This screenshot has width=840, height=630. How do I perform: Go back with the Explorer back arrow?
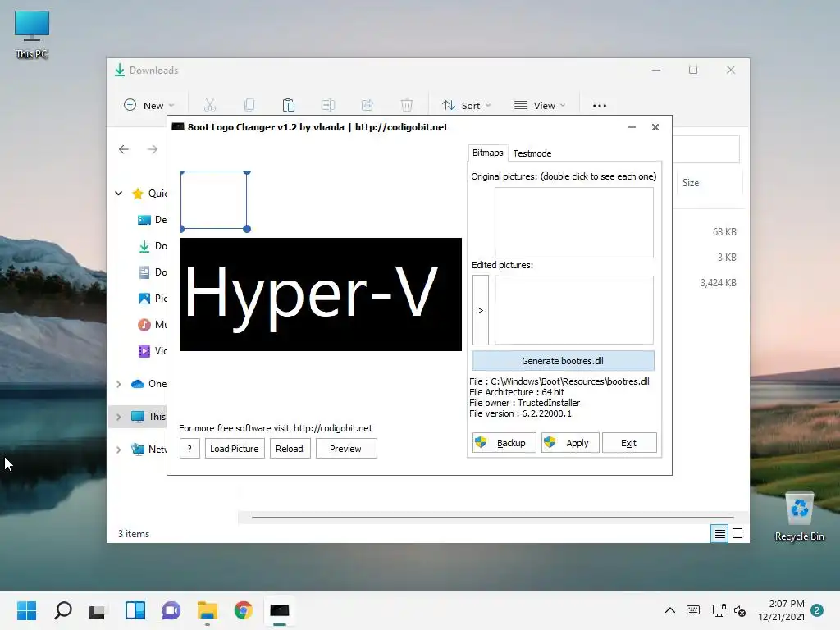(124, 149)
